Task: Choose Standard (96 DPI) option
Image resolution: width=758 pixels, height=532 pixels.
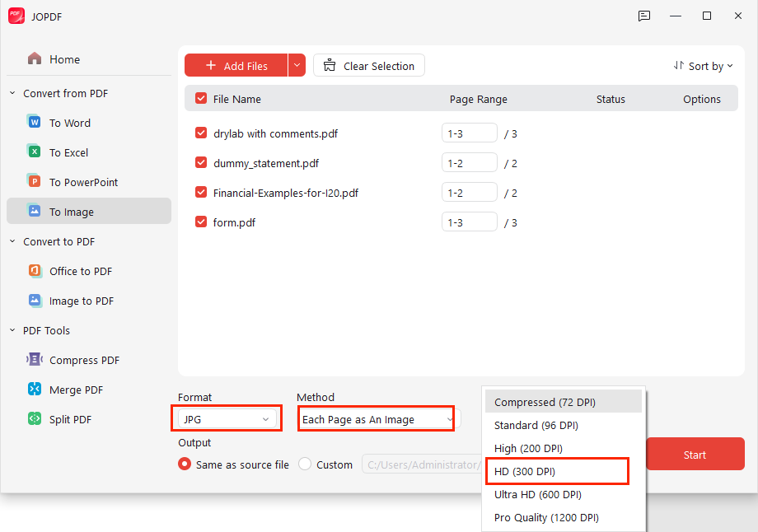Action: [x=564, y=425]
